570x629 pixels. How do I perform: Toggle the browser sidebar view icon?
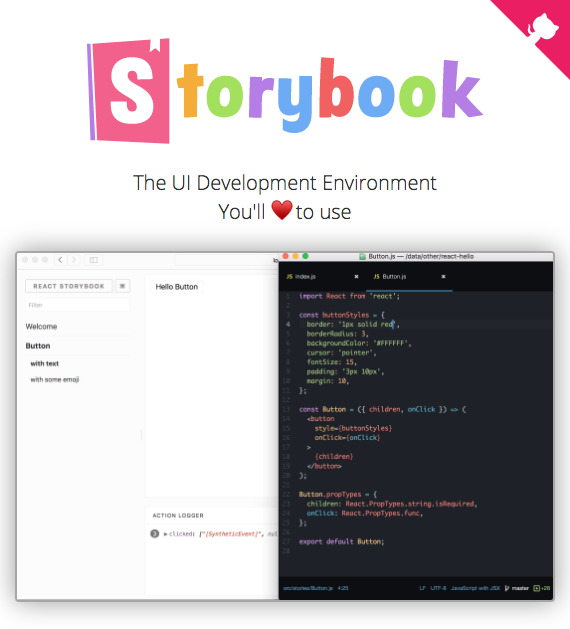93,260
